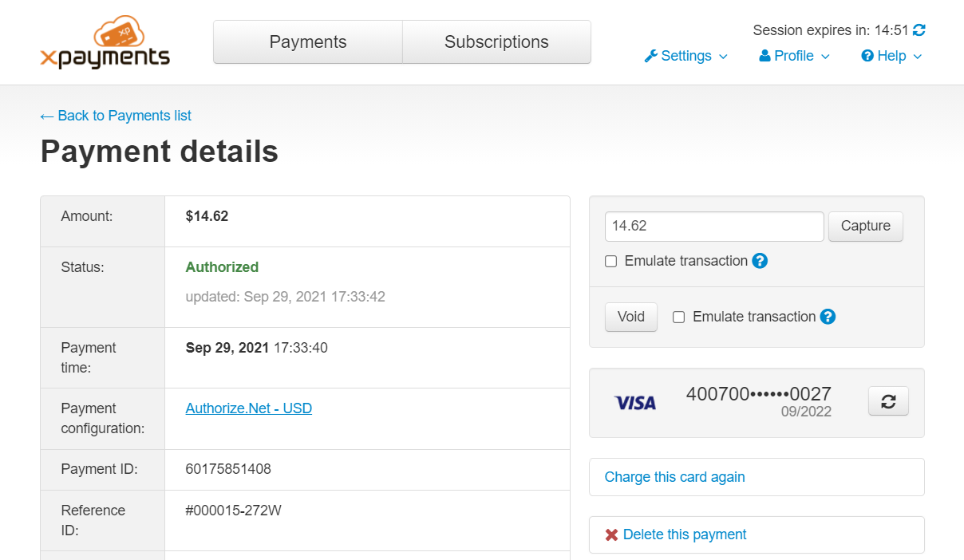Click the red X delete icon
This screenshot has width=964, height=560.
tap(611, 534)
